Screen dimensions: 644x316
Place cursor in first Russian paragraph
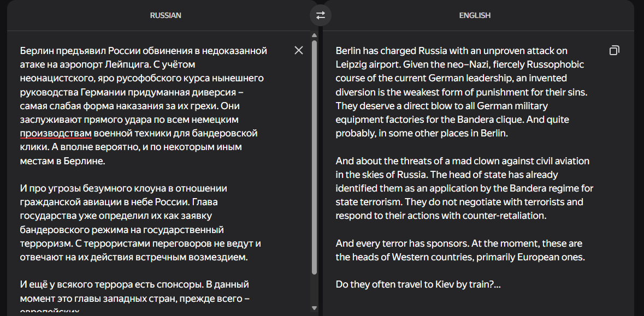tap(144, 106)
